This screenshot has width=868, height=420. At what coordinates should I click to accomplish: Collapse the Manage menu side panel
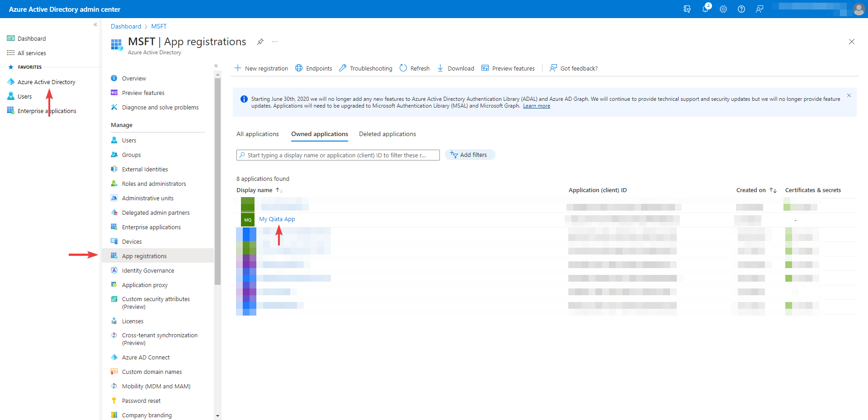point(216,66)
